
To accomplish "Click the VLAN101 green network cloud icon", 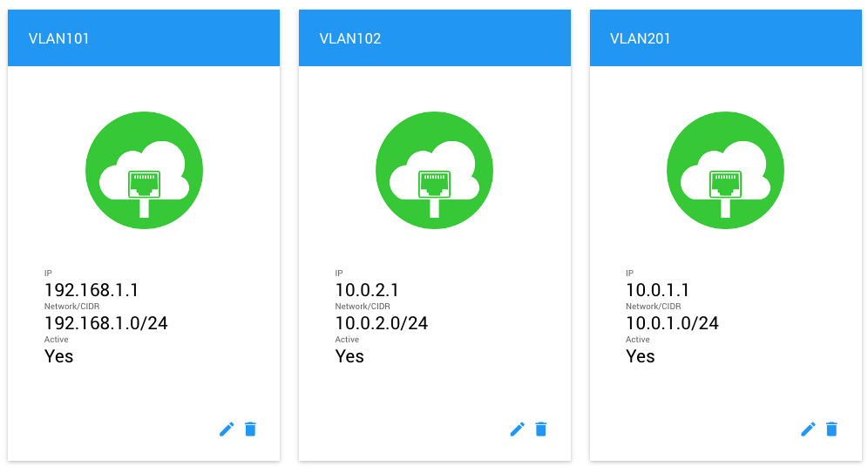I will (x=144, y=171).
